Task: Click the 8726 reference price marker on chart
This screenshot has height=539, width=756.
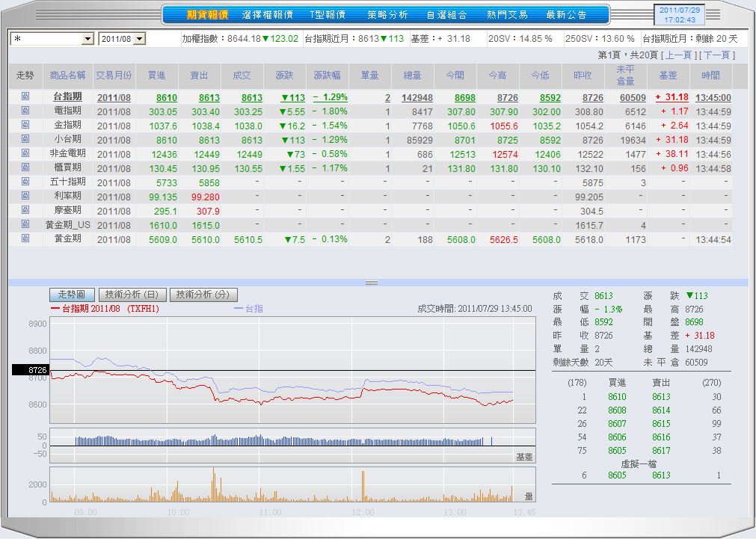Action: coord(31,370)
